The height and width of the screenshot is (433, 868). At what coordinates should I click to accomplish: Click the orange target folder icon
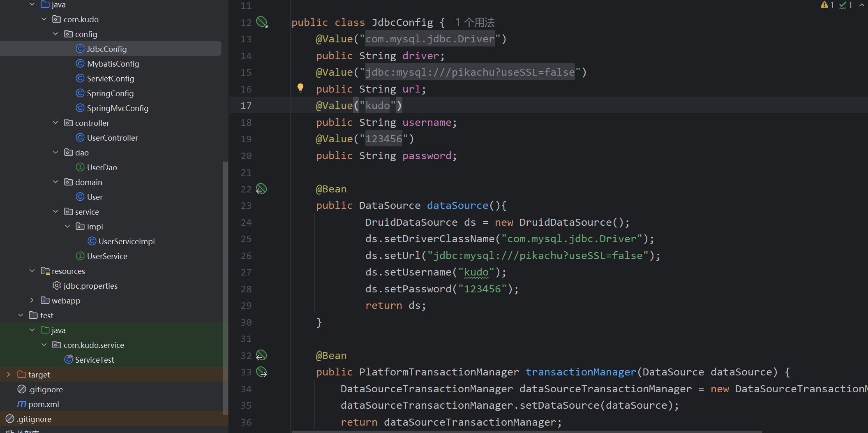pos(22,375)
